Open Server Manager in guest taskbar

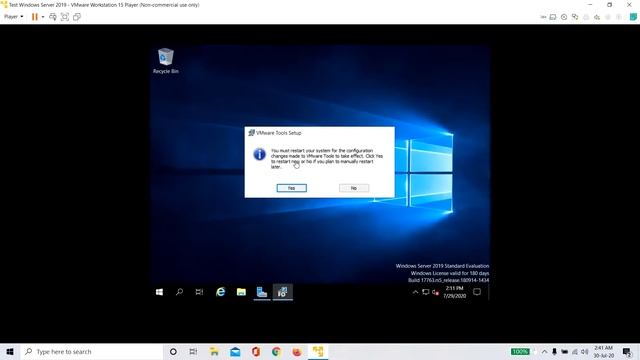(262, 292)
